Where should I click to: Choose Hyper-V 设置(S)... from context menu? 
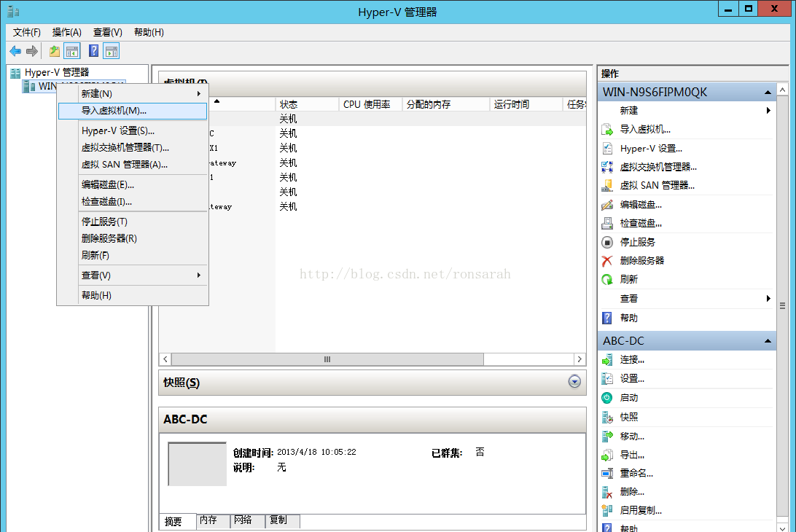tap(133, 130)
